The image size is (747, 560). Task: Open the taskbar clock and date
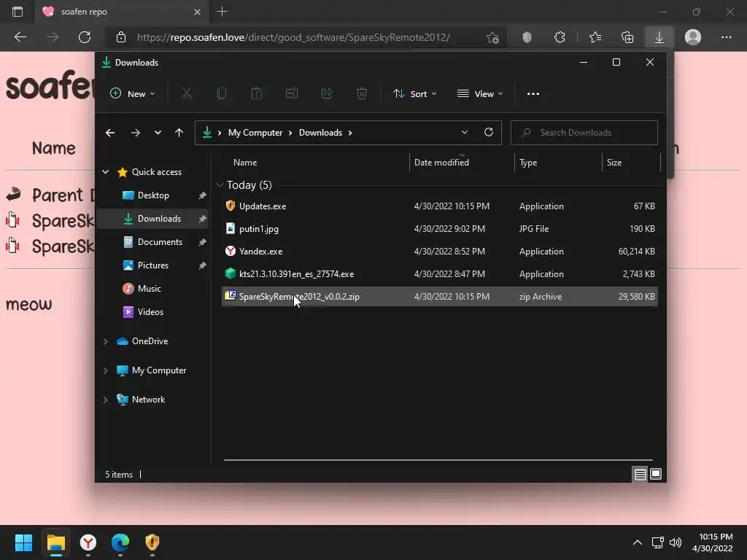tap(712, 542)
